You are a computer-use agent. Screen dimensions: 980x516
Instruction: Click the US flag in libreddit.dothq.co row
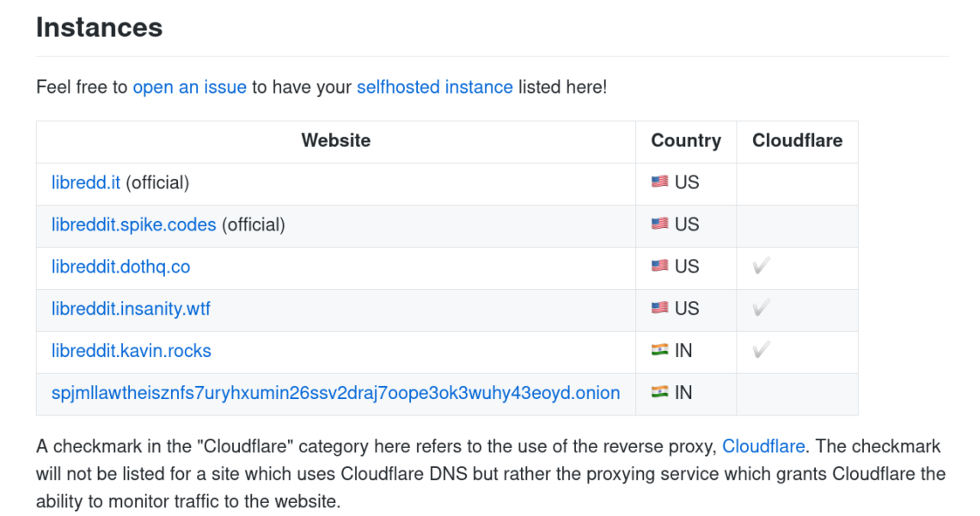coord(659,267)
